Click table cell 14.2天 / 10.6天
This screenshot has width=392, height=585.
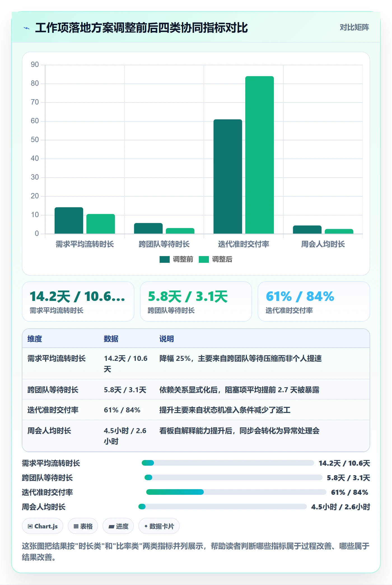(126, 364)
